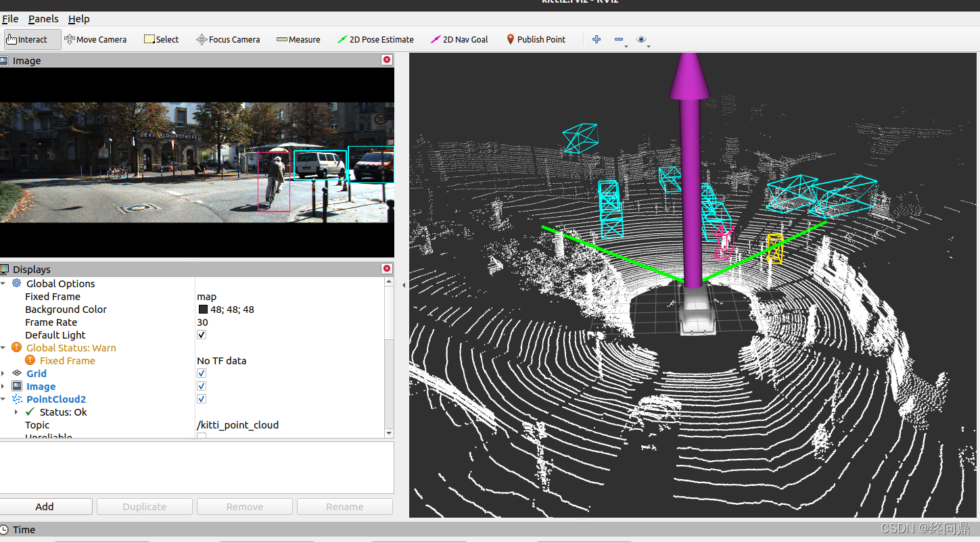Click the Image panel title icon
Screen dimensions: 980x542
tap(4, 60)
